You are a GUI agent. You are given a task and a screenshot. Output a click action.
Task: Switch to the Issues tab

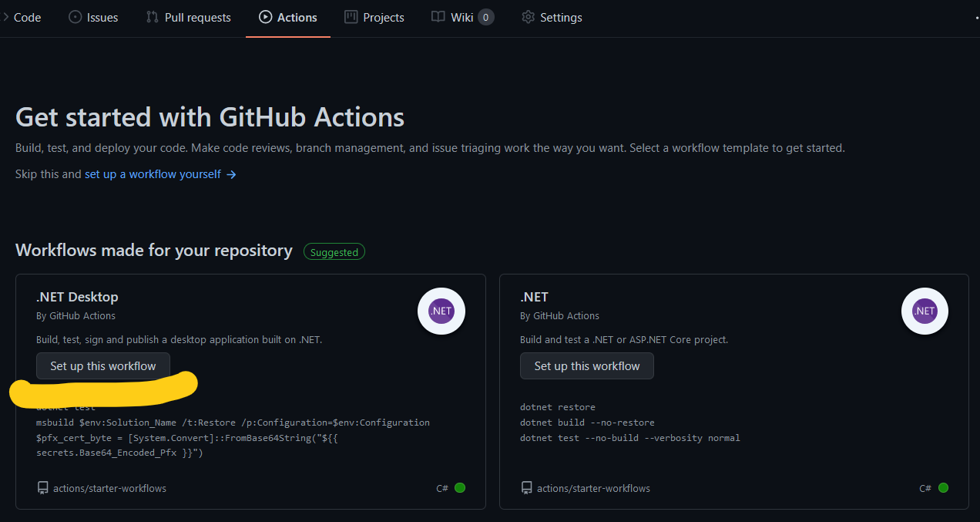click(93, 17)
